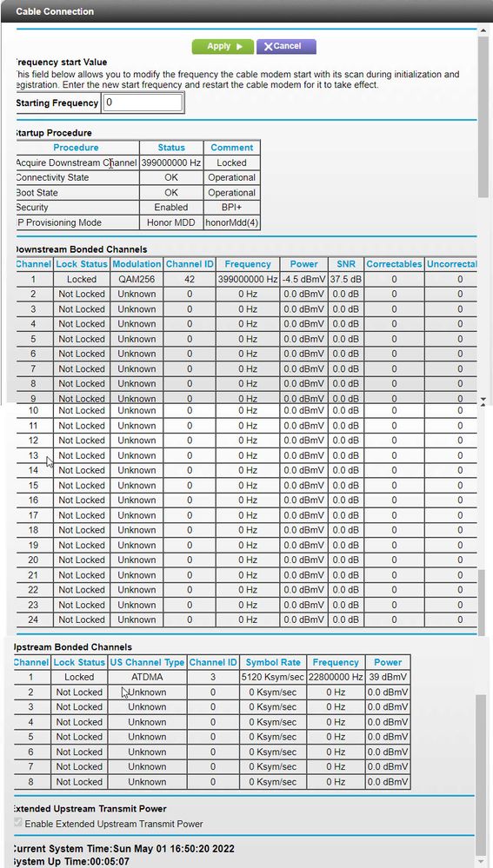Click the Symbol Rate column header
493x868 pixels.
click(272, 662)
